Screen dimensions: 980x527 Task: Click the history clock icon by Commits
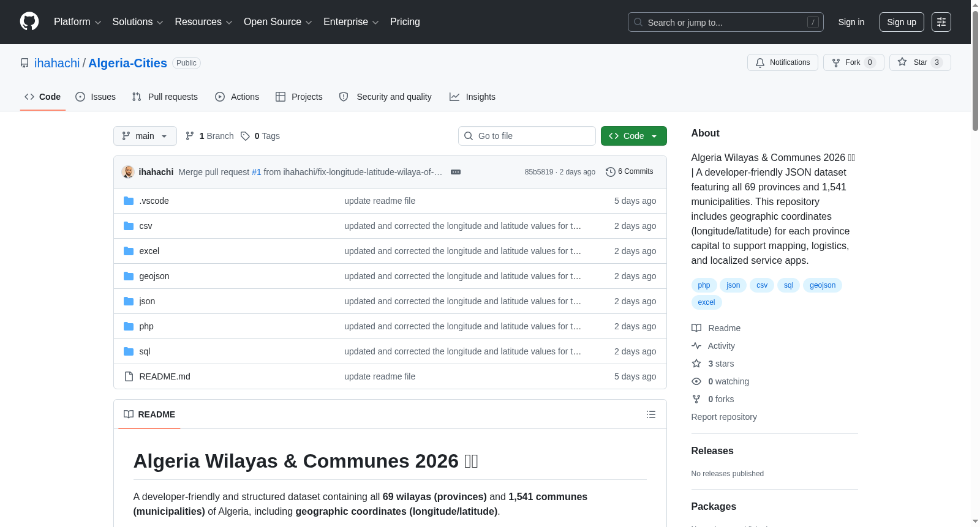pyautogui.click(x=611, y=172)
